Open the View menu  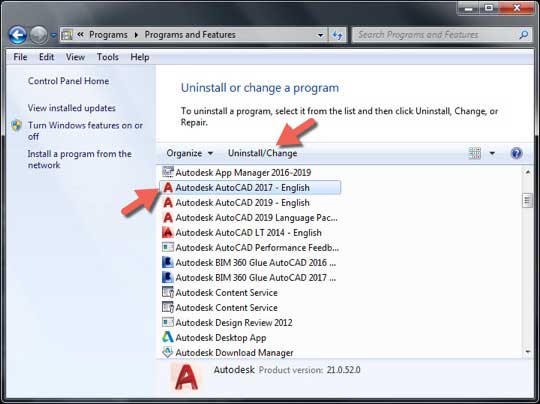pyautogui.click(x=75, y=57)
